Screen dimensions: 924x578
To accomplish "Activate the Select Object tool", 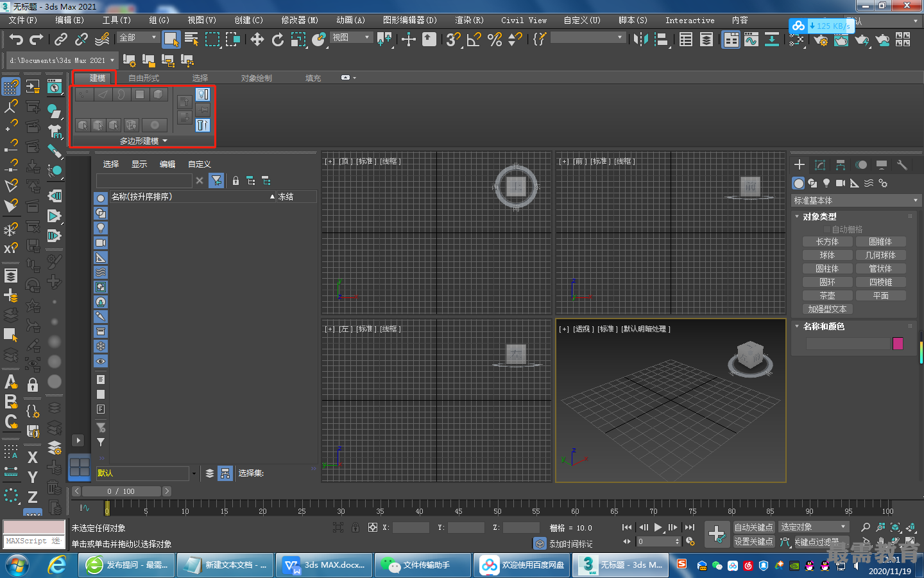I will [171, 40].
